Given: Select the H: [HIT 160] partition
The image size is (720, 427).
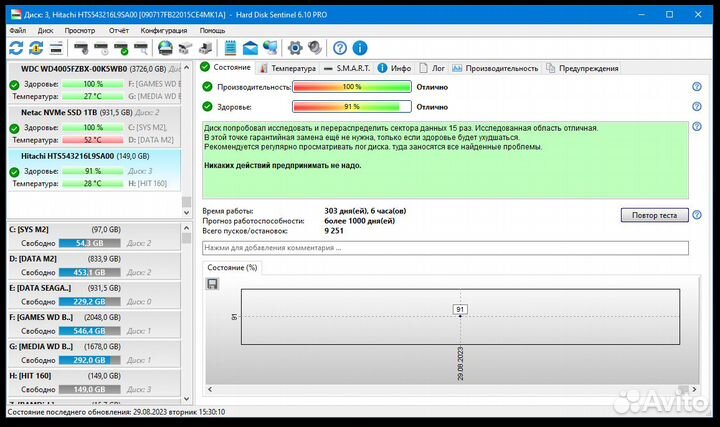Looking at the screenshot, I should click(x=95, y=382).
